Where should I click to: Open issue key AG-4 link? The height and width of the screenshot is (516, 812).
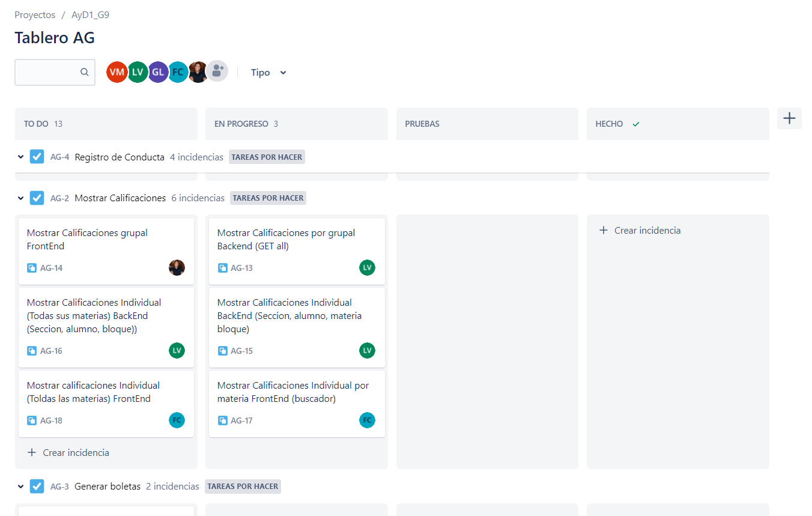pos(59,157)
